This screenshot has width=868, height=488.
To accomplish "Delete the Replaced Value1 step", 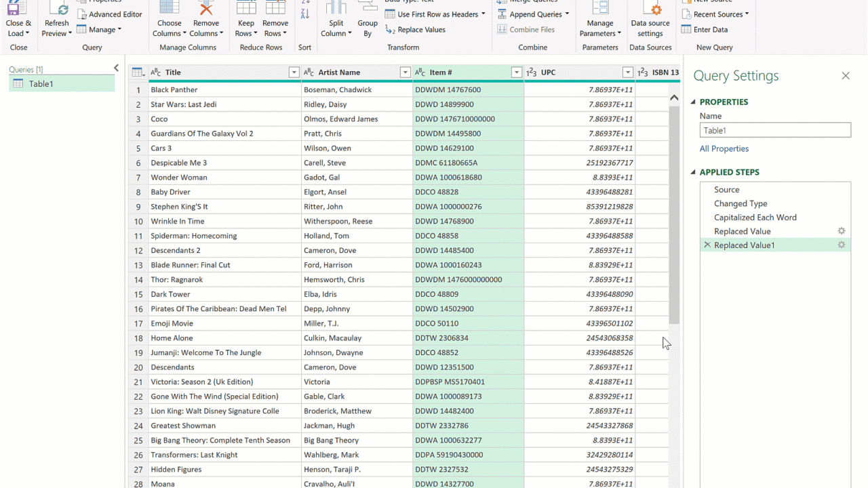I will (707, 245).
